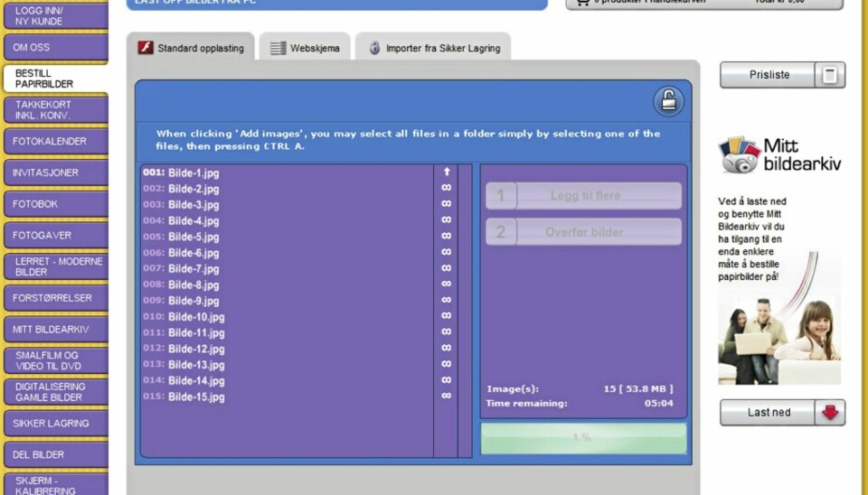The width and height of the screenshot is (868, 495).
Task: Click the green upload progress bar
Action: point(583,438)
